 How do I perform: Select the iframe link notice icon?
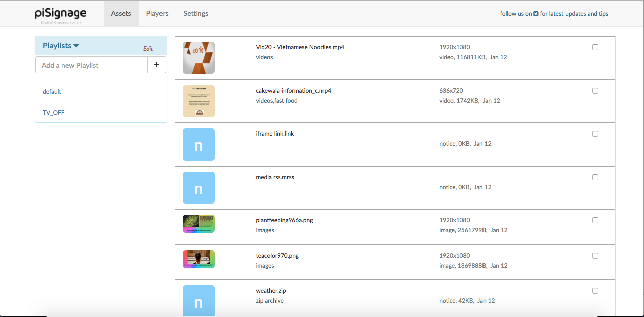pyautogui.click(x=198, y=144)
